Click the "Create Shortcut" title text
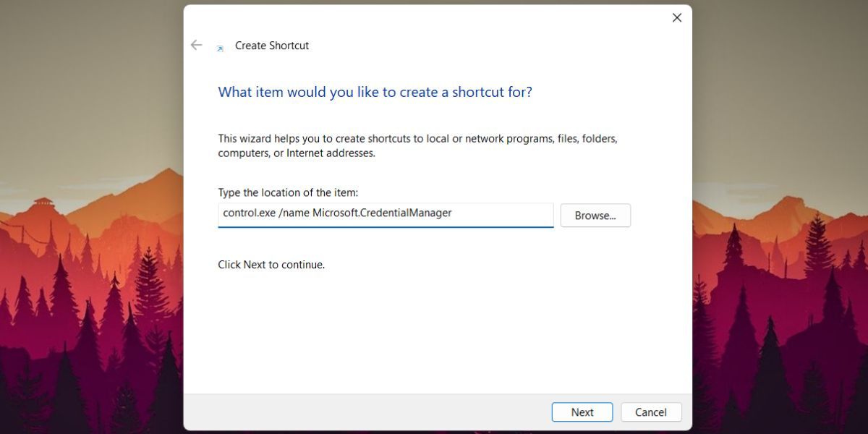The width and height of the screenshot is (868, 434). pos(272,46)
